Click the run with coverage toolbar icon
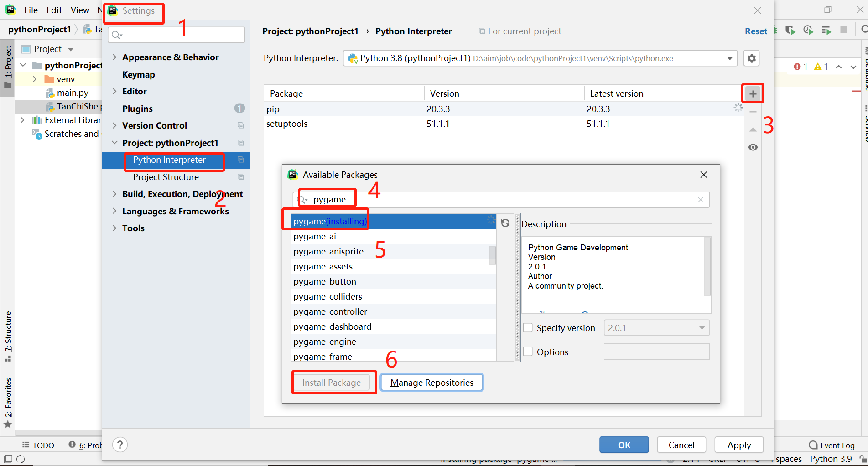868x466 pixels. pos(790,30)
